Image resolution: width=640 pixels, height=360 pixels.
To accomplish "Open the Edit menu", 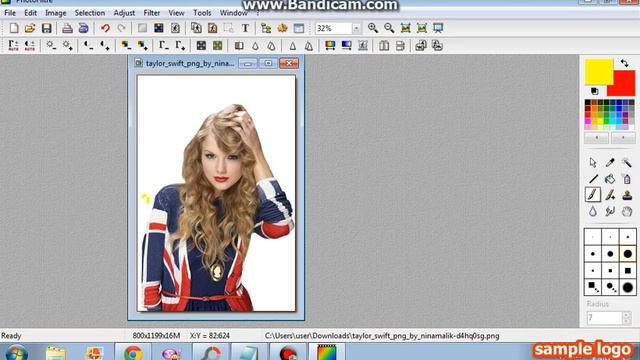I will click(x=30, y=13).
